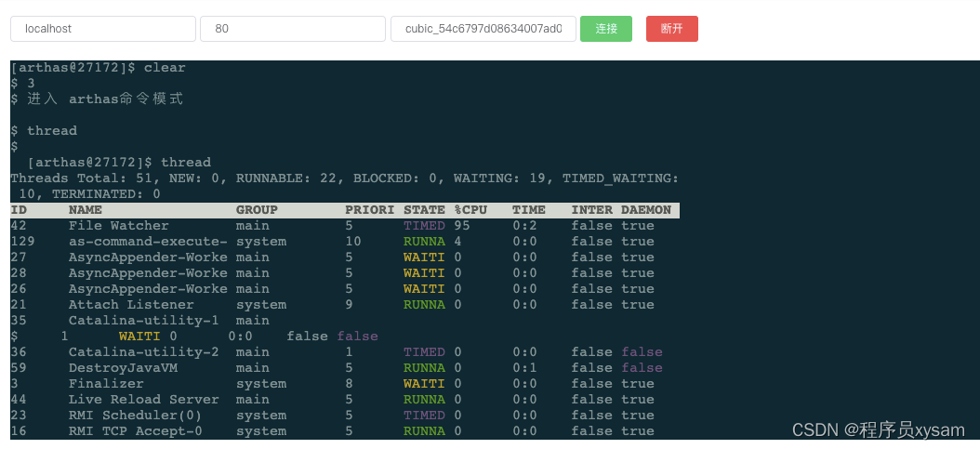Click the daemon value false of Catalina-utility-2
This screenshot has width=980, height=449.
pyautogui.click(x=642, y=352)
